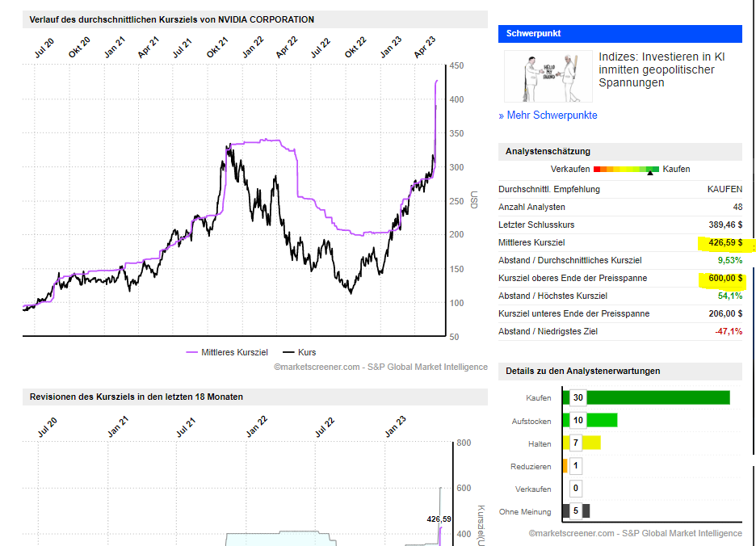Click the Apr 23 axis label of the top chart

click(x=425, y=47)
